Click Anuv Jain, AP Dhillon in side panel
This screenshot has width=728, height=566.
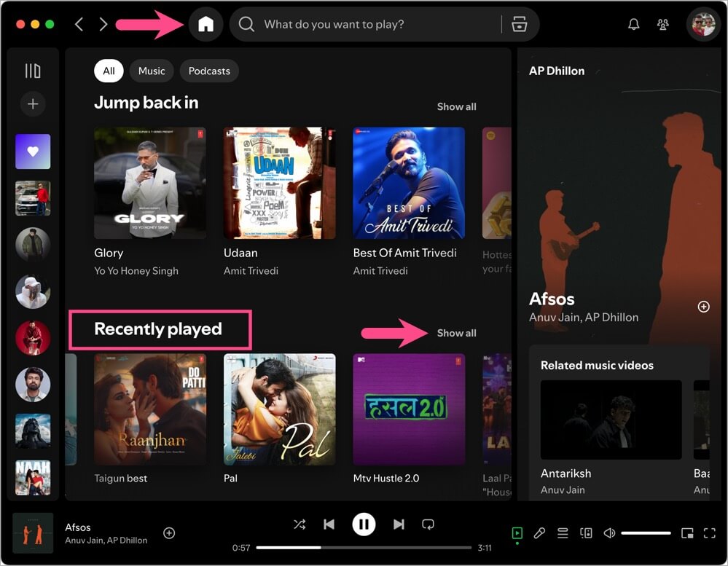click(x=584, y=318)
